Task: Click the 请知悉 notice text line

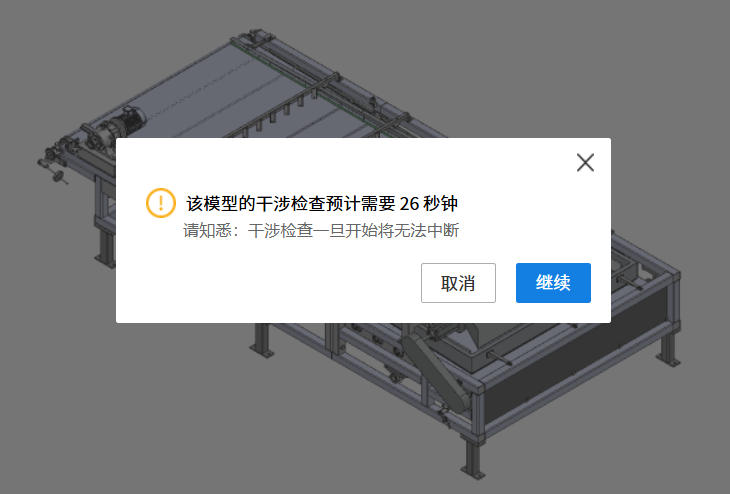Action: click(321, 230)
